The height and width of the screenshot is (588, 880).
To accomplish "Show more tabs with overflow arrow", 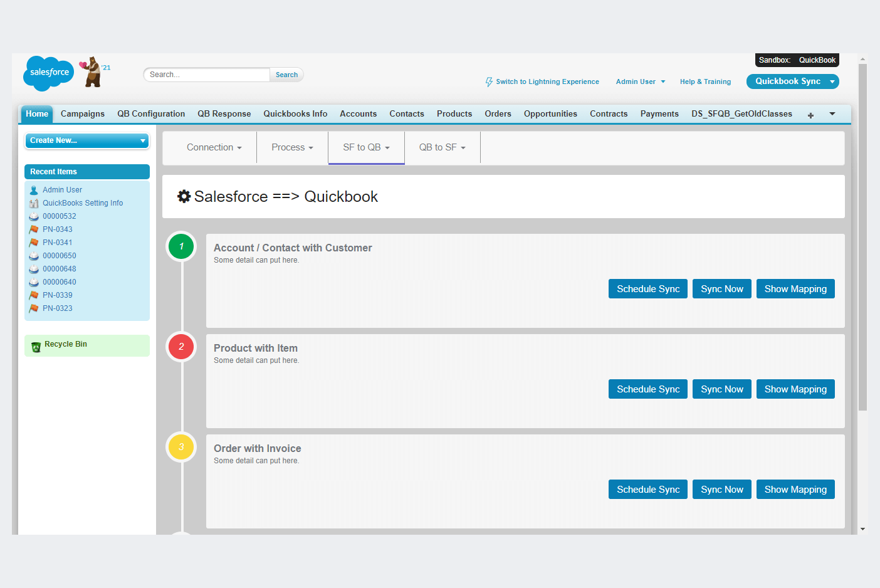I will (x=832, y=114).
